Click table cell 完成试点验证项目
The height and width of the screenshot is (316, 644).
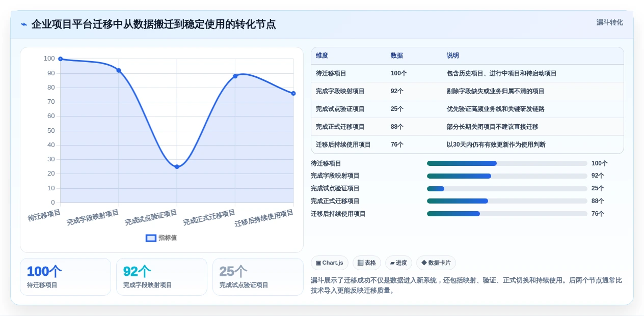pos(340,109)
